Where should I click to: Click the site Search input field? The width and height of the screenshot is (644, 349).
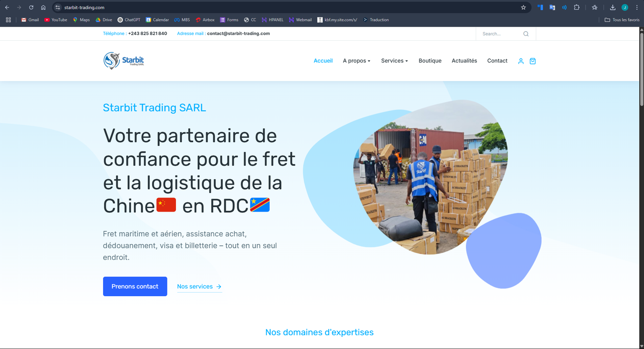click(x=501, y=34)
